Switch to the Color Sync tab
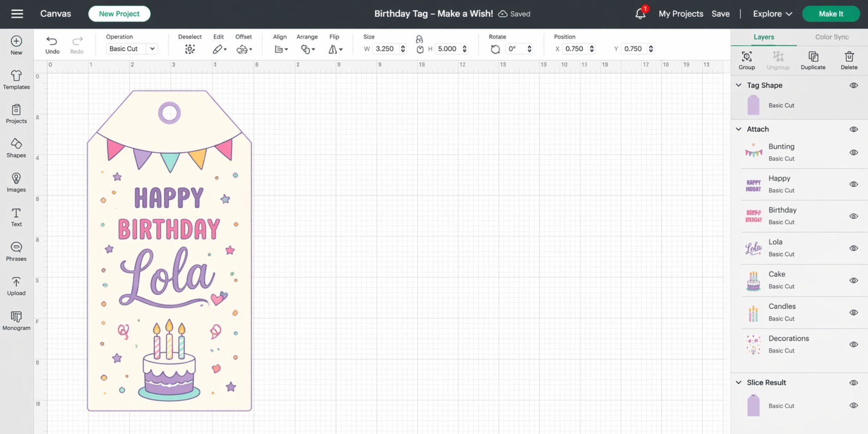The width and height of the screenshot is (868, 434). point(832,37)
